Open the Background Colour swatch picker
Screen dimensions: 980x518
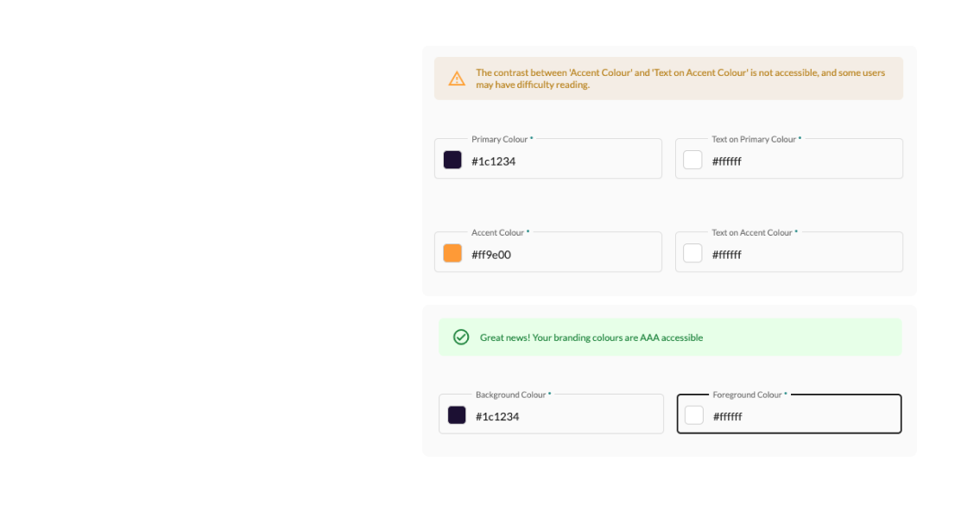[x=457, y=415]
